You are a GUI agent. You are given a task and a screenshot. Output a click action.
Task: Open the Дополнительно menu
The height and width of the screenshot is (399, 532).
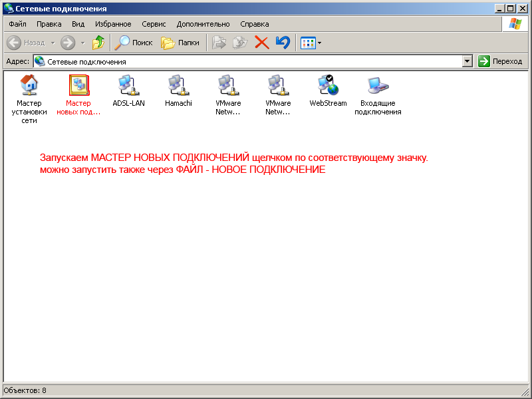(203, 24)
